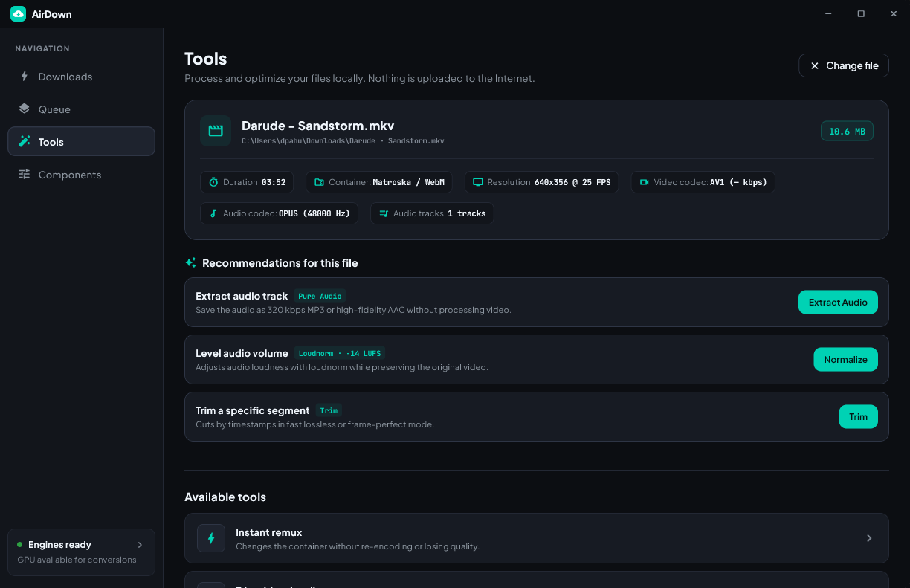Click the Available tools heading
Viewport: 910px width, 588px height.
[225, 497]
